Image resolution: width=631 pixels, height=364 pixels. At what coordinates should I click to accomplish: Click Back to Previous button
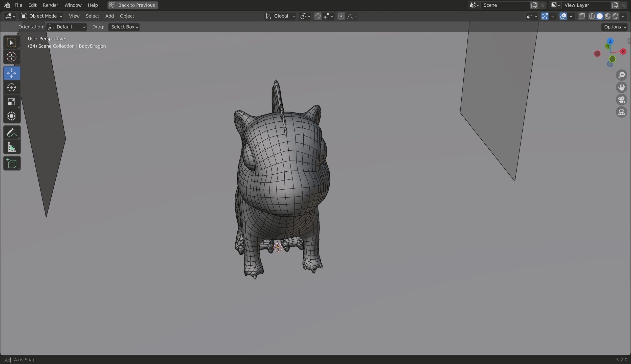click(133, 5)
